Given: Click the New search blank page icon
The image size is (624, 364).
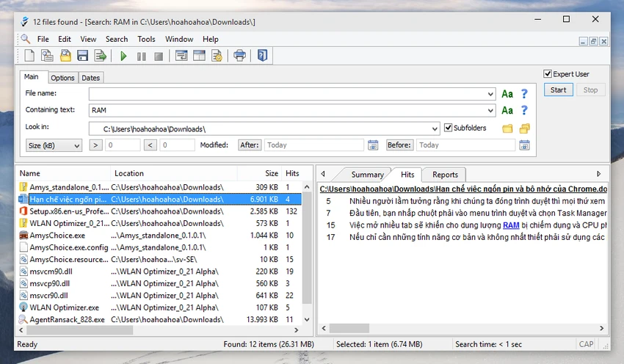Looking at the screenshot, I should click(x=29, y=56).
